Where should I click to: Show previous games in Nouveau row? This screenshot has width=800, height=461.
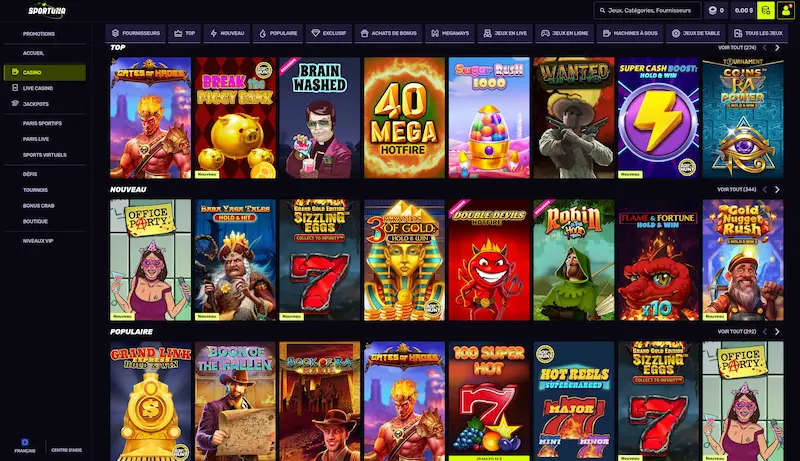tap(765, 189)
